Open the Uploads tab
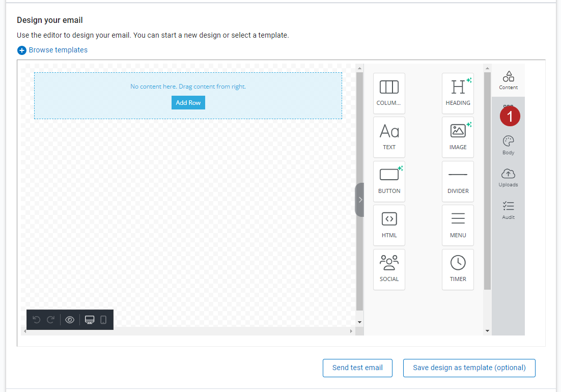 point(508,178)
